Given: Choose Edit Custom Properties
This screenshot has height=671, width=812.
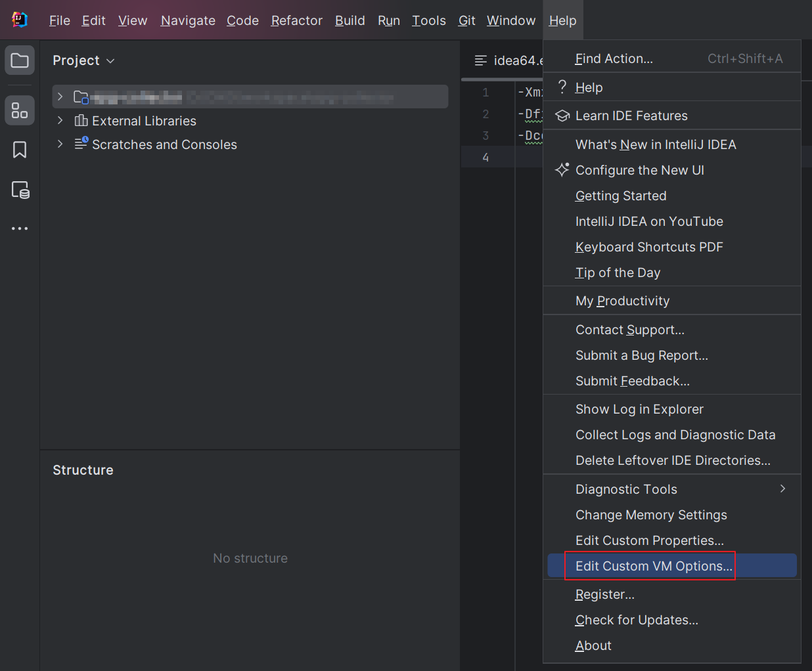Looking at the screenshot, I should pos(672,540).
